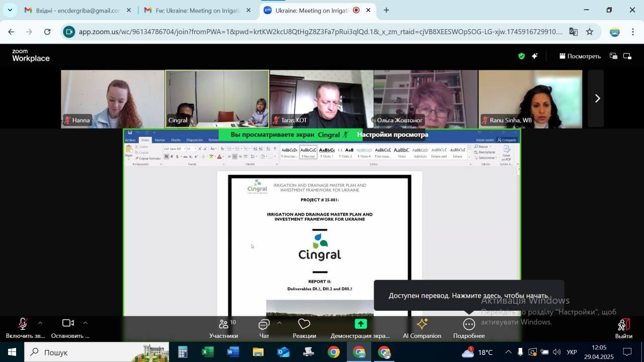Open Outlook from taskbar

coord(283,352)
